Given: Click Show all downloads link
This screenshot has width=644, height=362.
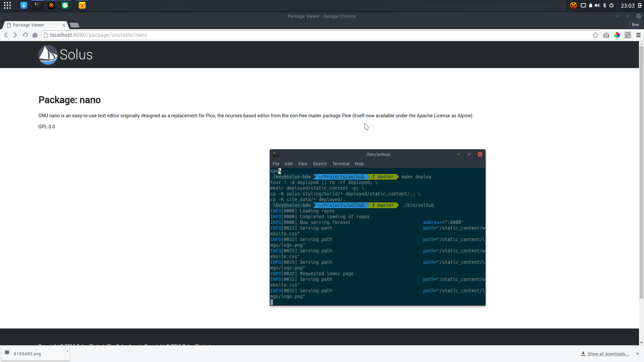Looking at the screenshot, I should (x=608, y=354).
